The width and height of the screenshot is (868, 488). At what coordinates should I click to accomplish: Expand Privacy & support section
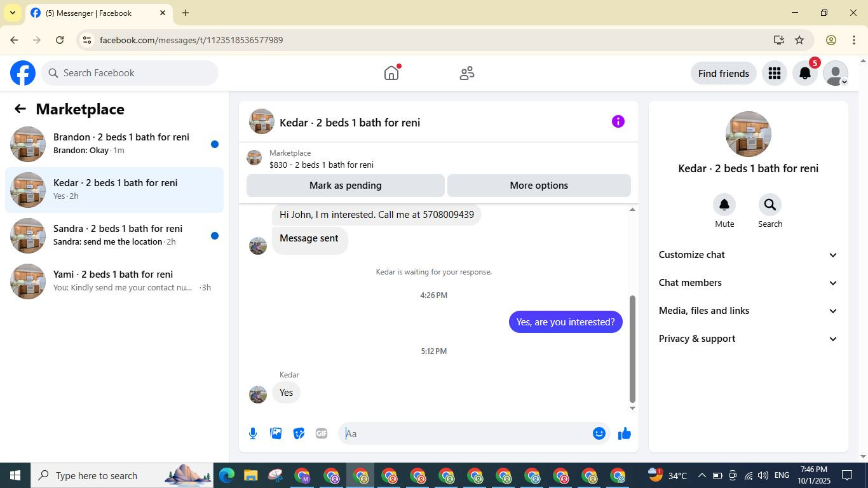pyautogui.click(x=748, y=339)
